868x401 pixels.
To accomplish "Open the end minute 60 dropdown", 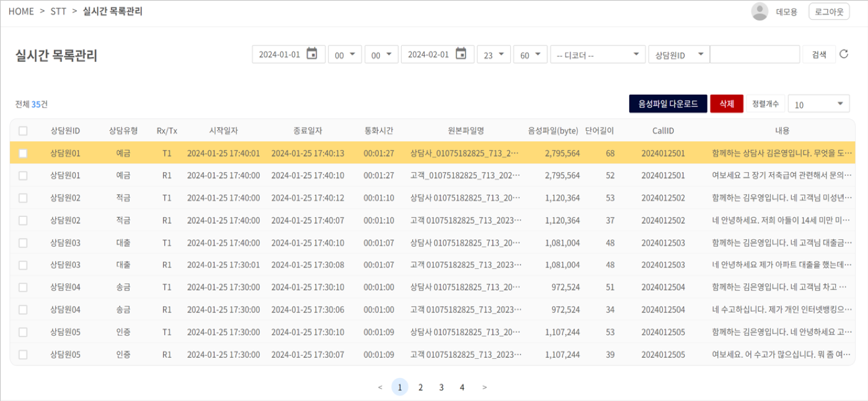I will coord(530,55).
